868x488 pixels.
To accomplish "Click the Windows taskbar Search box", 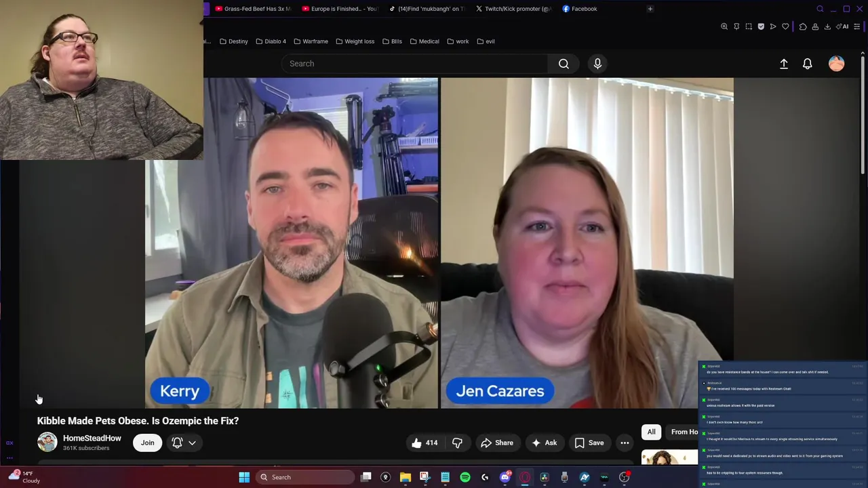I will pos(304,477).
